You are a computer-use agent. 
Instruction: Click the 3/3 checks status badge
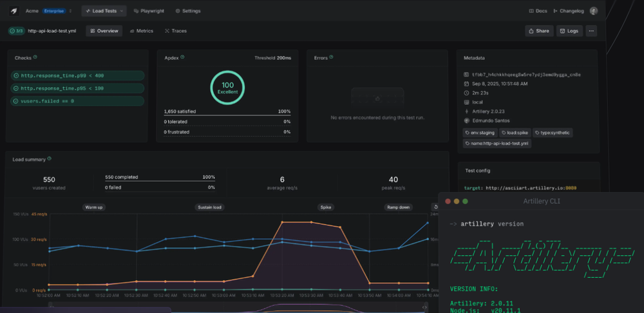pos(17,31)
